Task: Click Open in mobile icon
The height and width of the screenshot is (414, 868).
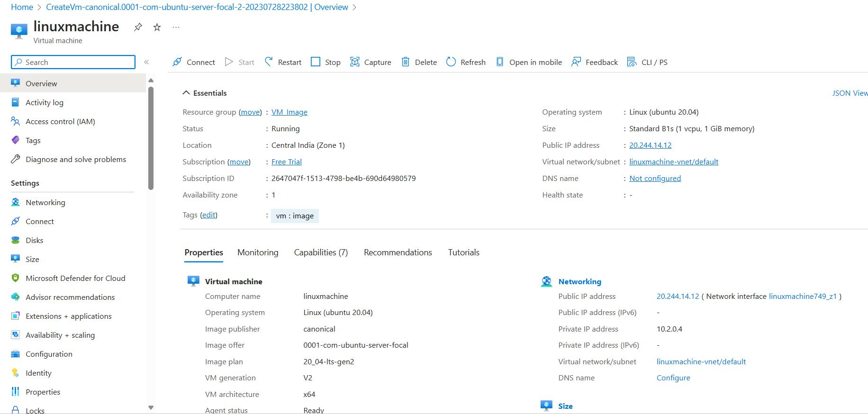Action: 500,62
